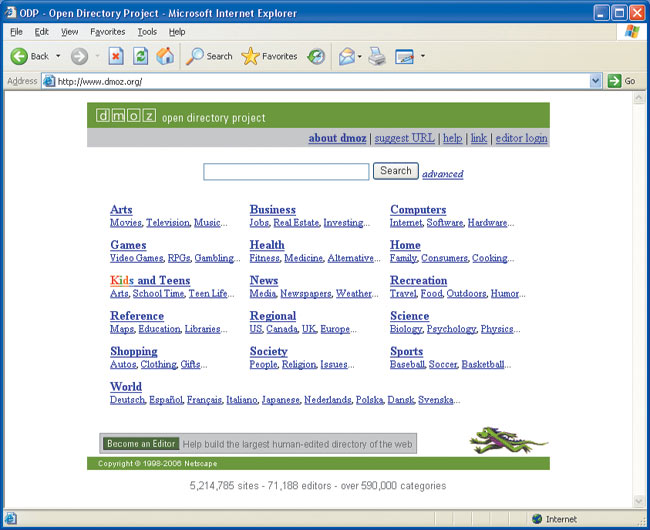Open the Edit menu
650x530 pixels.
41,31
